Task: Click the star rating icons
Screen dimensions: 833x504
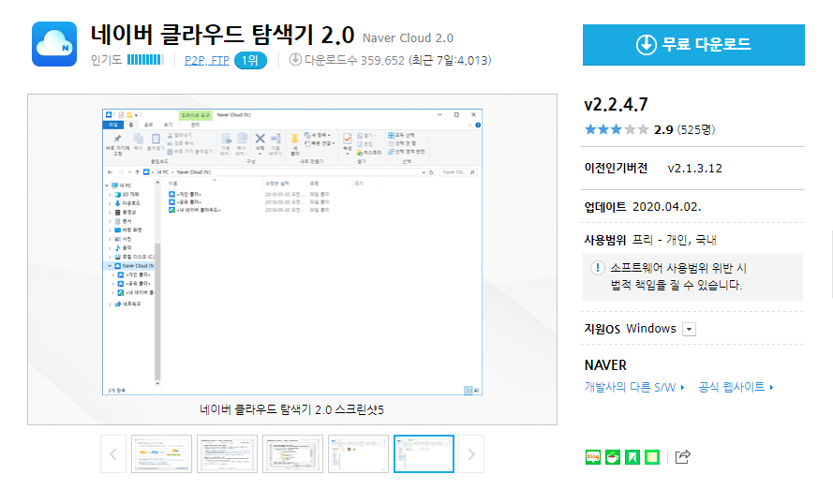Action: (x=617, y=129)
